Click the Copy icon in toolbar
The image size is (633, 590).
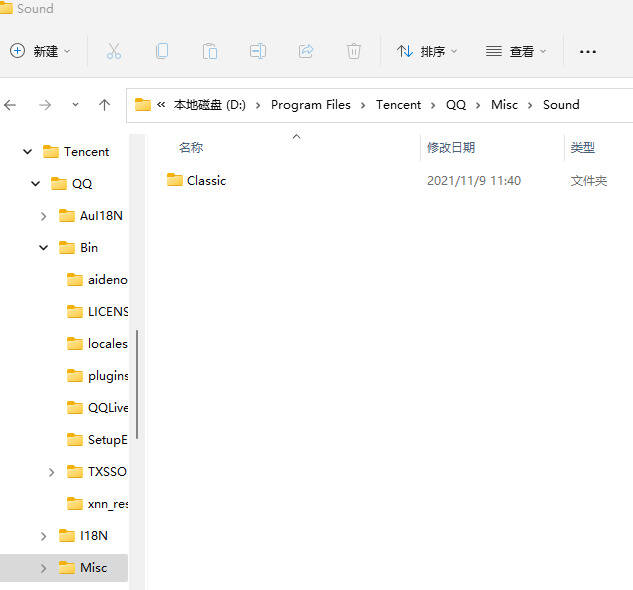pos(162,51)
